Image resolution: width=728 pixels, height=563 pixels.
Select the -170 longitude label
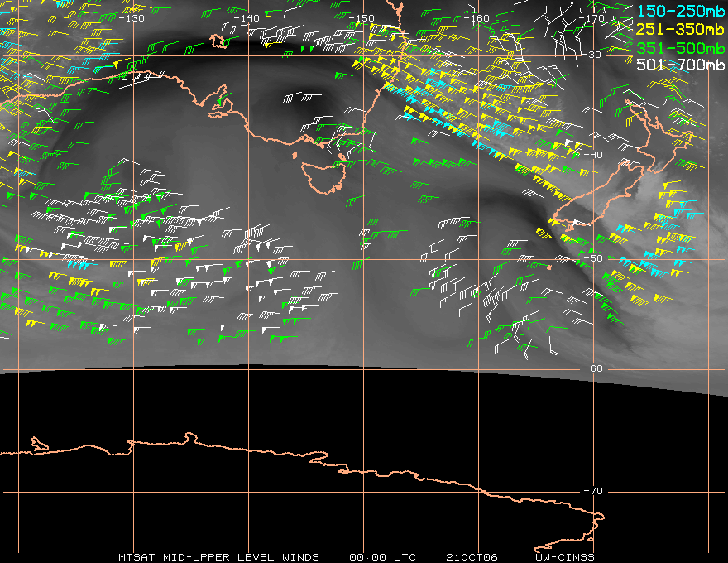(591, 18)
